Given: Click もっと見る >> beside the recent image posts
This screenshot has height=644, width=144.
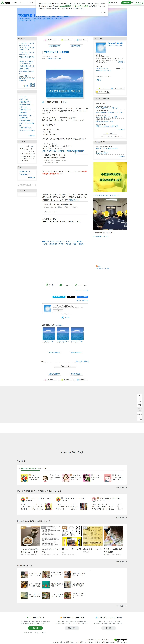Looking at the screenshot, I should (x=59, y=325).
